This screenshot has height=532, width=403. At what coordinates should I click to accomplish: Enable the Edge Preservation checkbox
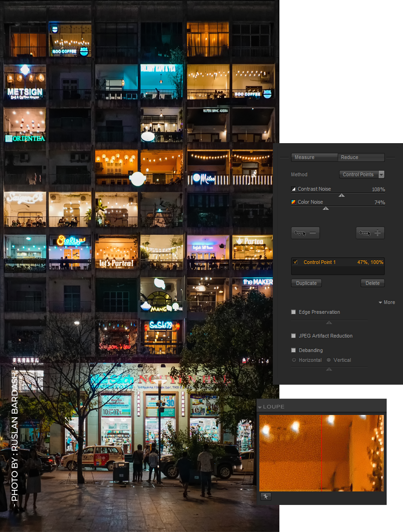click(x=293, y=312)
